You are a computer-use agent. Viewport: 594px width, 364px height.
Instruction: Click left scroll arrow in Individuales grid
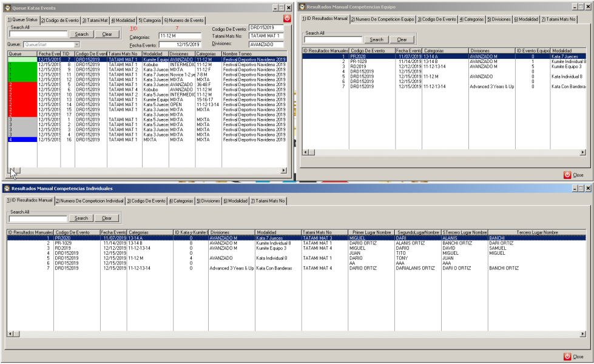point(10,334)
